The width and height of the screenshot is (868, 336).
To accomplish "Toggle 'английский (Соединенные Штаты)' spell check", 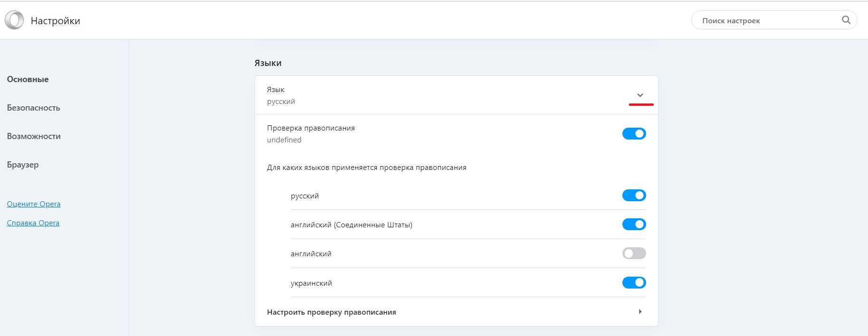I will (634, 224).
